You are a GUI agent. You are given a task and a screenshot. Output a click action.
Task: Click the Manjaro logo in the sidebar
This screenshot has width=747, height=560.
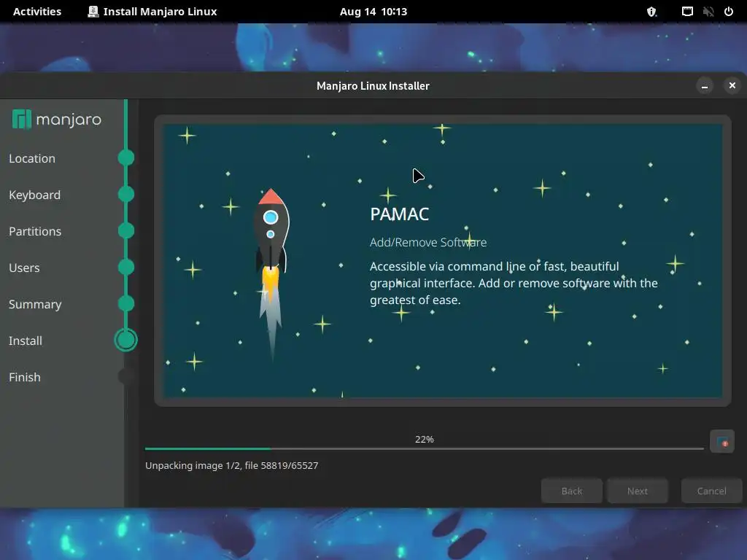pyautogui.click(x=57, y=119)
